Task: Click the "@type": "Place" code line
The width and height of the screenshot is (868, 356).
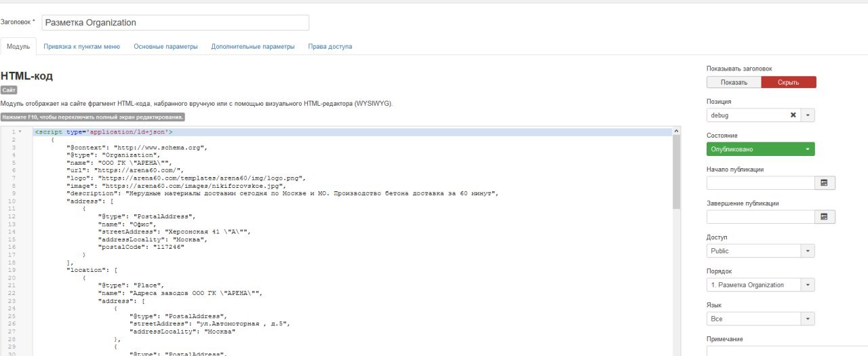Action: 131,285
